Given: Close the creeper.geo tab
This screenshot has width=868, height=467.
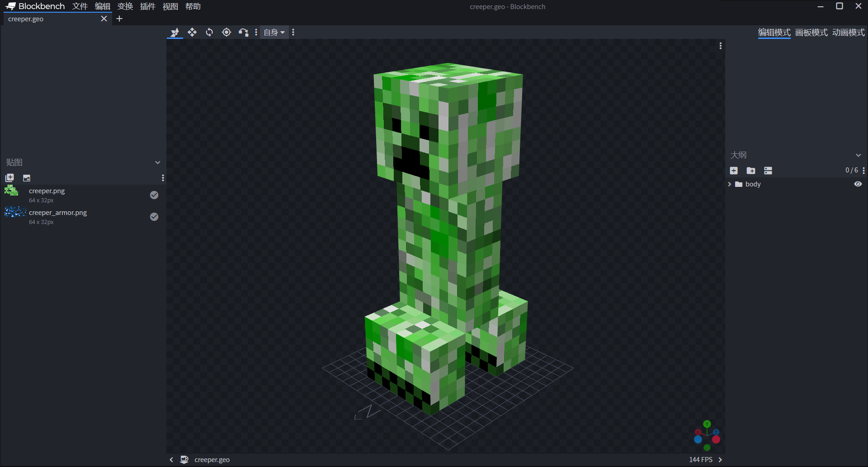Looking at the screenshot, I should (x=104, y=19).
